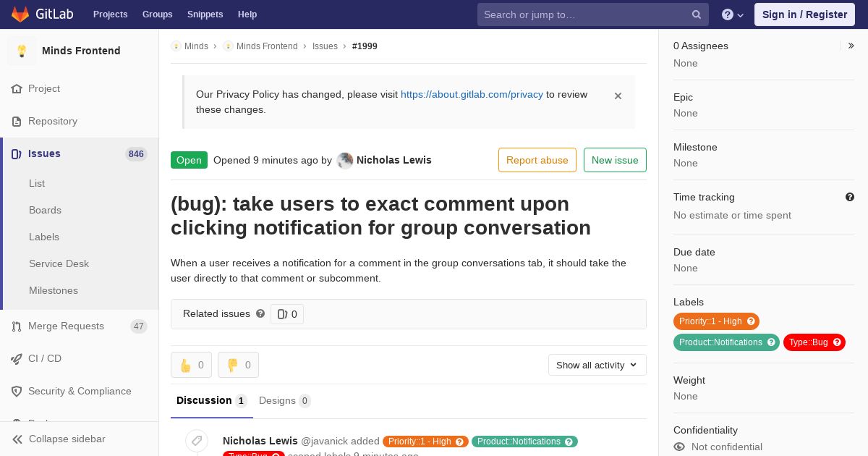The width and height of the screenshot is (868, 456).
Task: Open Groups in top navigation
Action: [158, 14]
